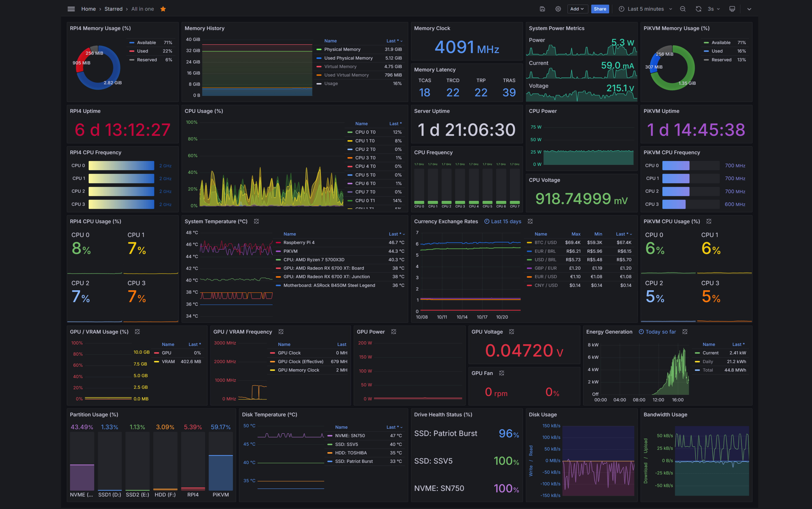This screenshot has width=812, height=509.
Task: Click the GPU Voltage panel status icon
Action: click(512, 332)
